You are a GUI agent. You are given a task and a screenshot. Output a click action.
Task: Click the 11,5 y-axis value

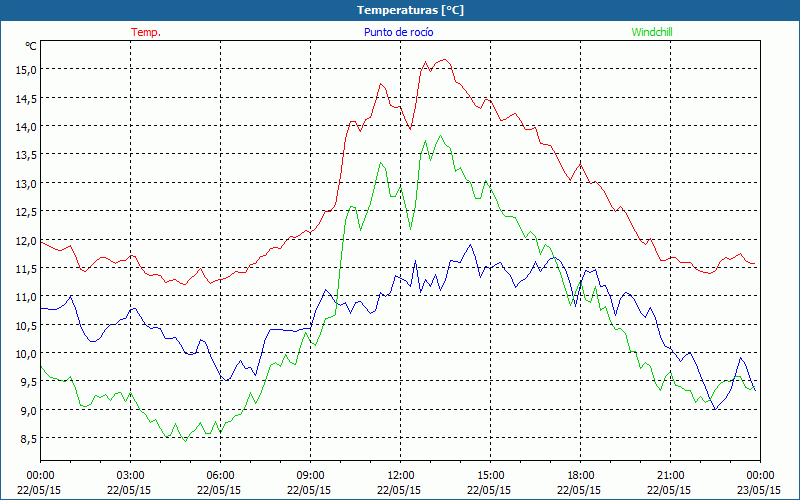click(x=26, y=269)
